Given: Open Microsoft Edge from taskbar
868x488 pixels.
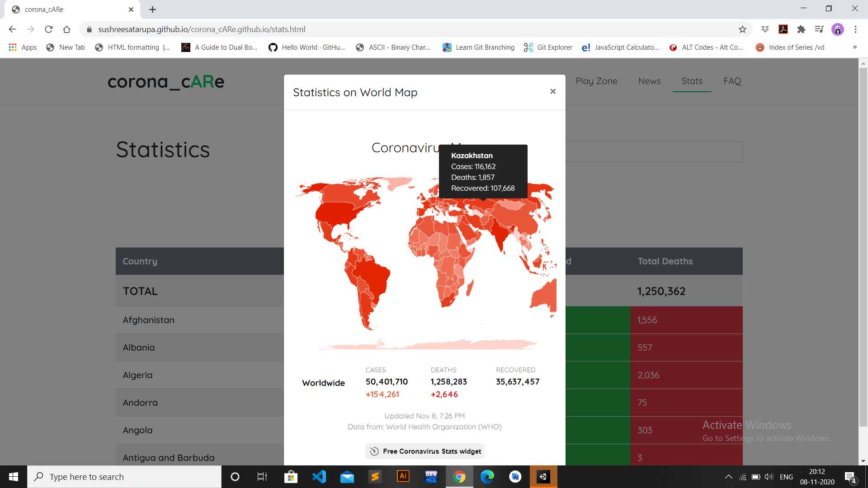Looking at the screenshot, I should point(487,477).
